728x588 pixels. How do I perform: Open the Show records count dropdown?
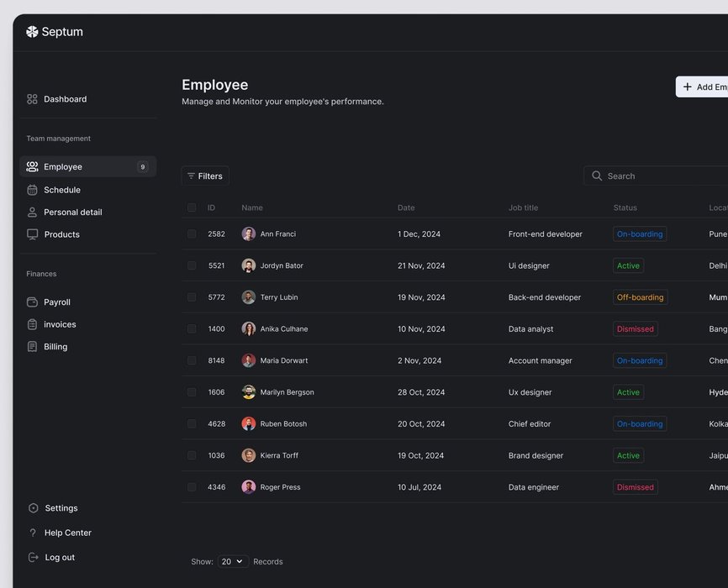pos(233,562)
